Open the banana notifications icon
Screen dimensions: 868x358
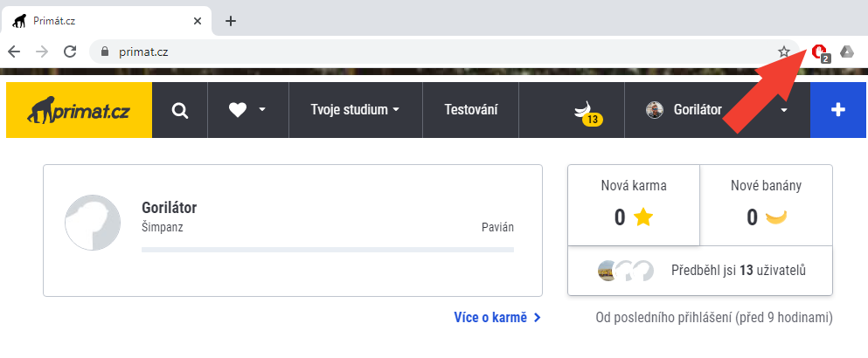coord(585,111)
